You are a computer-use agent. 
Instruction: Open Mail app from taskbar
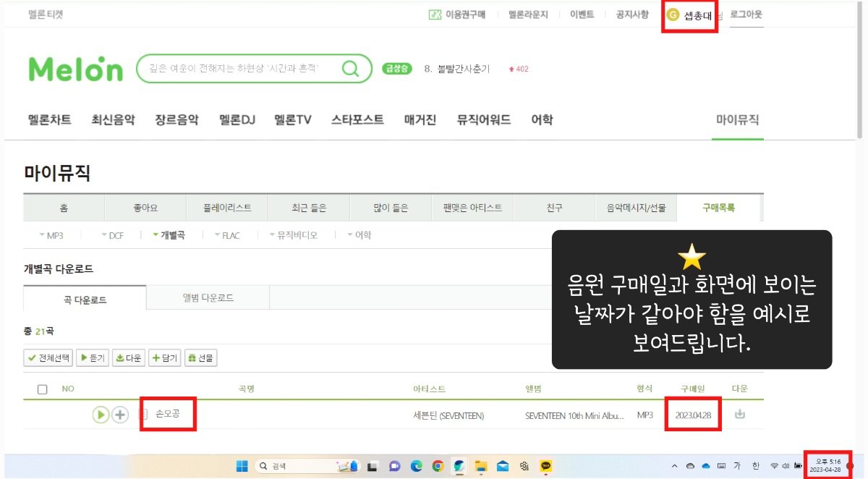[503, 467]
